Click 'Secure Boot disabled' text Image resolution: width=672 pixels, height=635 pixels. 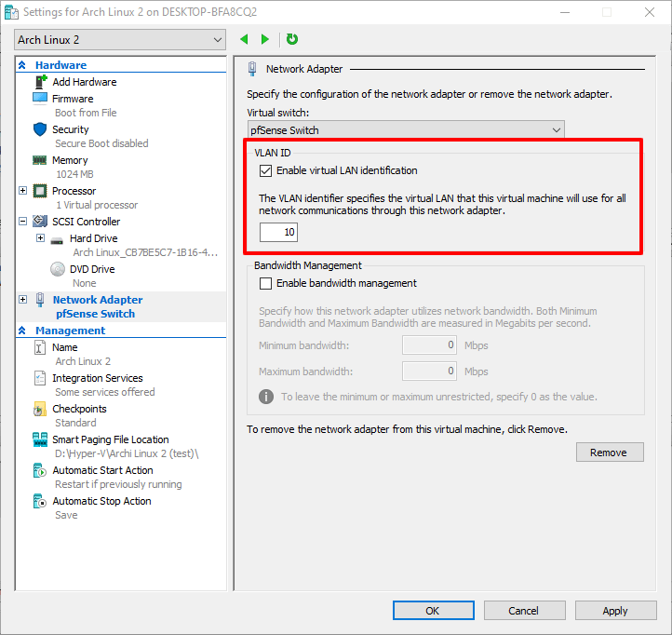click(101, 143)
